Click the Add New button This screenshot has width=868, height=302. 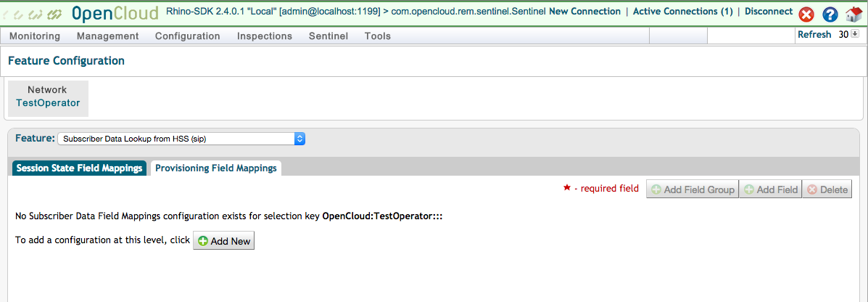click(x=223, y=241)
